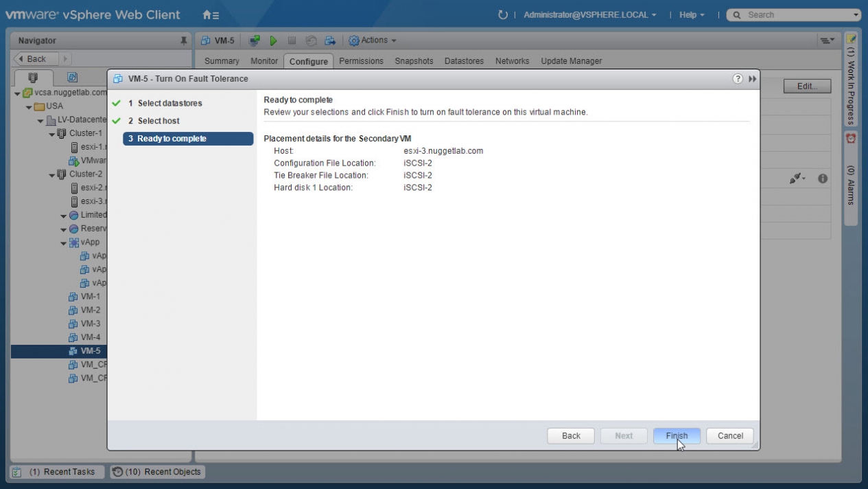Click the Cancel button in wizard

(730, 435)
